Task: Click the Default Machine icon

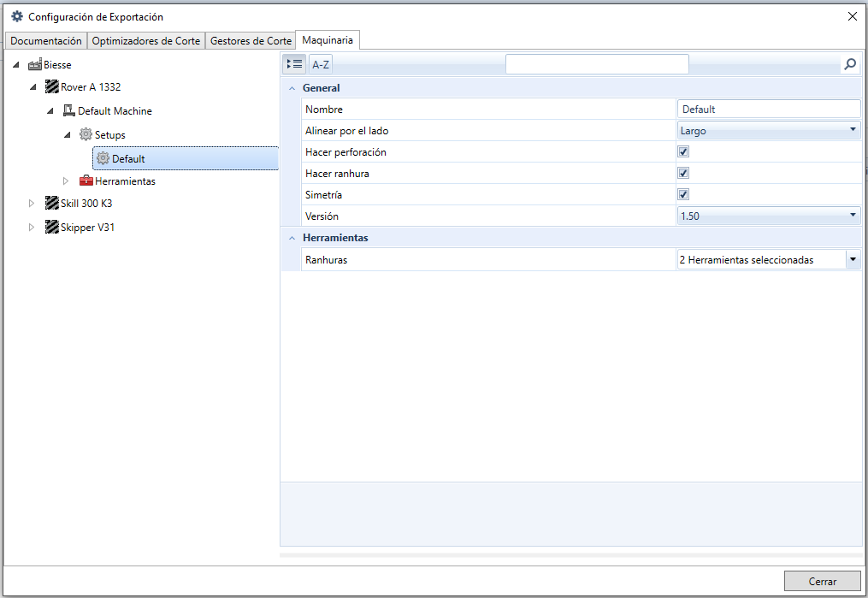Action: point(68,110)
